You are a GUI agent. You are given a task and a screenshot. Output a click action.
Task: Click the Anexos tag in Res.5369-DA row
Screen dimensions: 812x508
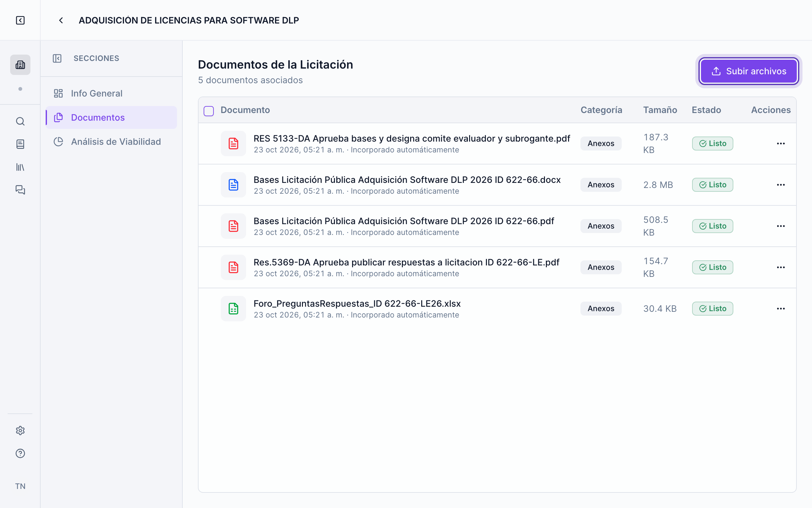(x=601, y=267)
